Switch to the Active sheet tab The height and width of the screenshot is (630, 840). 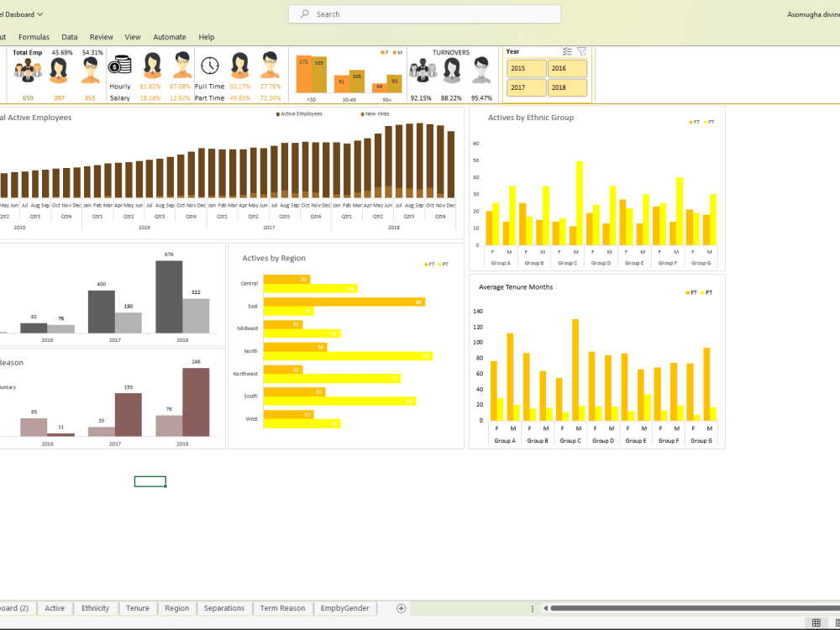pos(55,608)
